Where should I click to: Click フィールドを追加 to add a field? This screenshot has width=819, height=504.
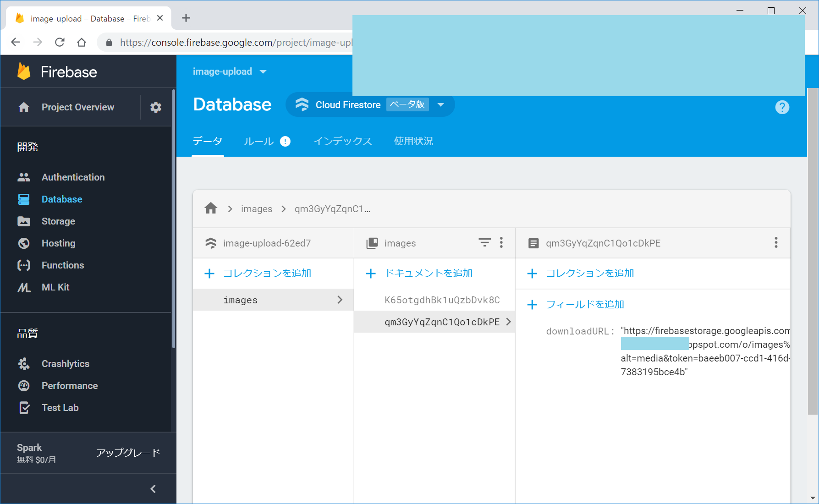(x=585, y=305)
